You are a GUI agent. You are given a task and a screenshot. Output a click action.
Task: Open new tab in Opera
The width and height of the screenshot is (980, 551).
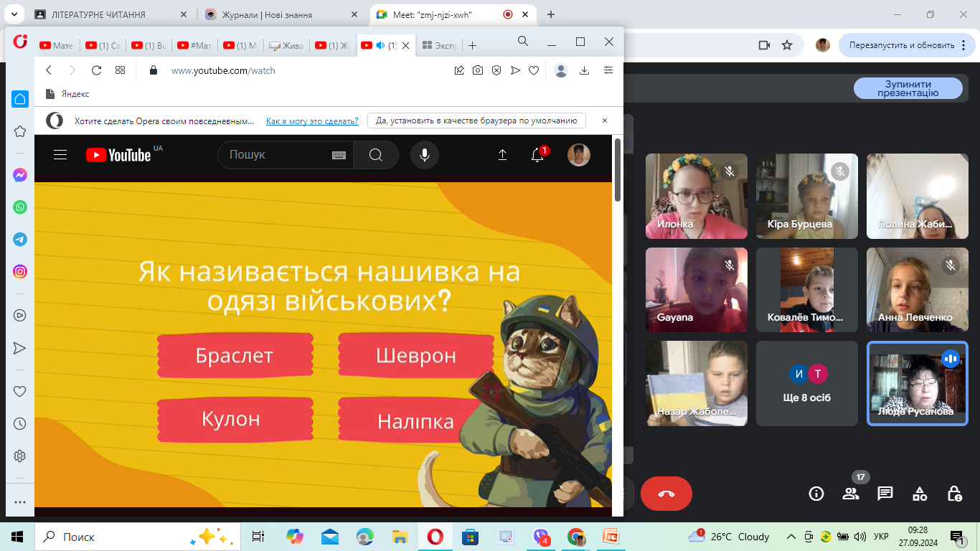point(472,45)
